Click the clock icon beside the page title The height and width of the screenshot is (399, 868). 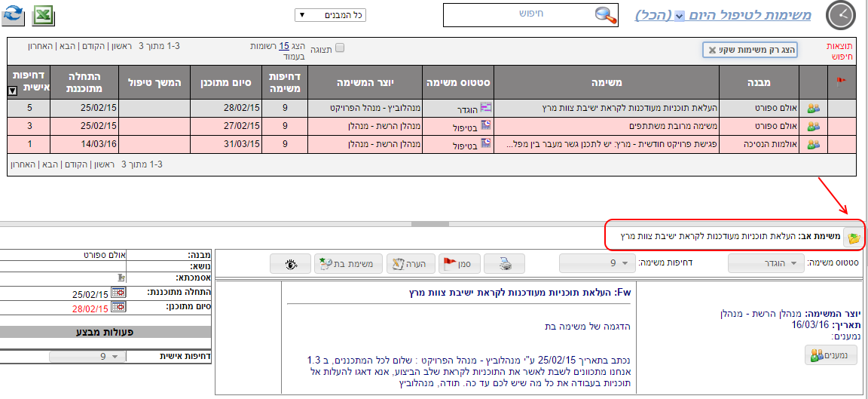pos(841,15)
